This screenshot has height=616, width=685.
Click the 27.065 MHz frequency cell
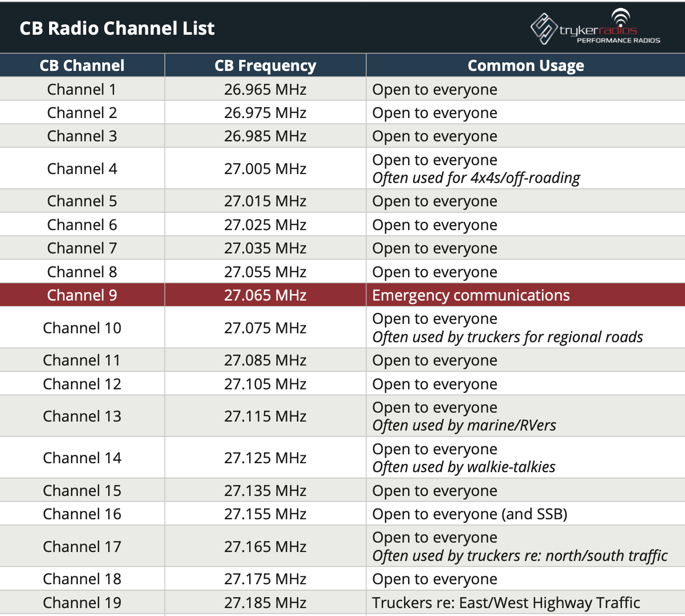pos(265,295)
